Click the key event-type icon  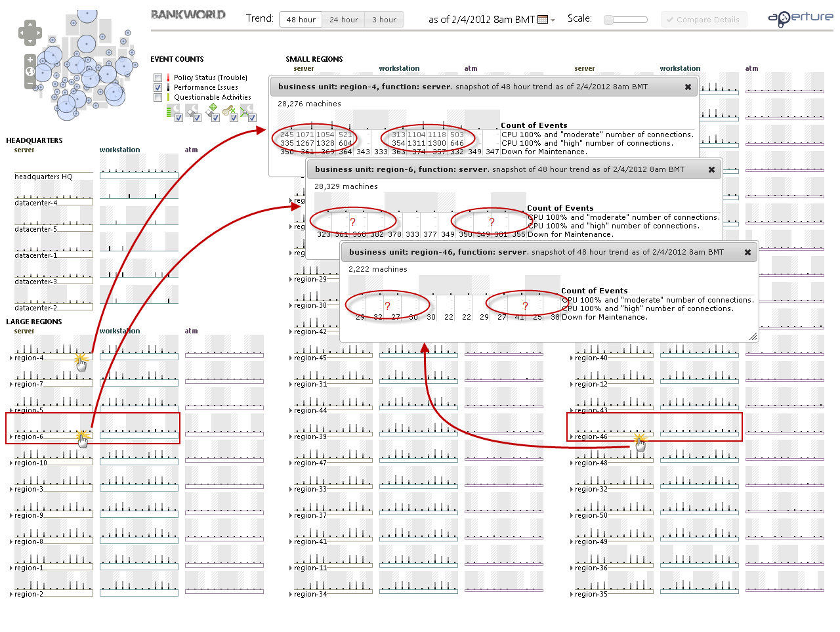(228, 110)
